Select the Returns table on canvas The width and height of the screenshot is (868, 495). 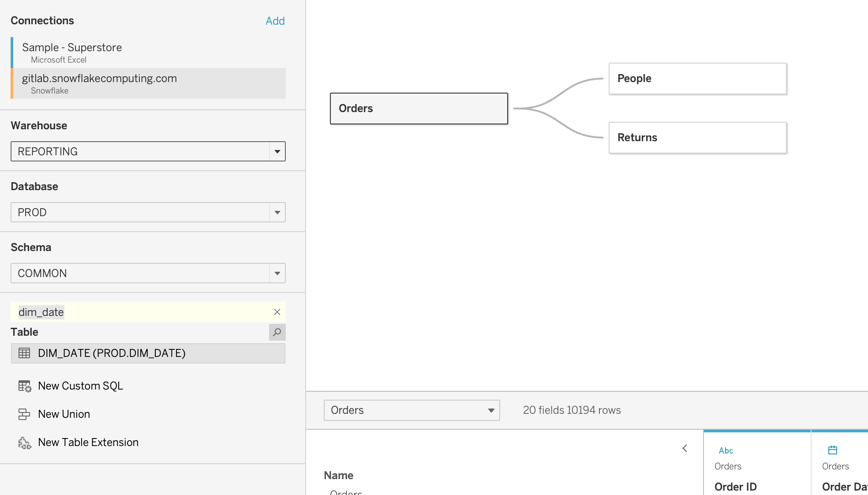tap(698, 138)
